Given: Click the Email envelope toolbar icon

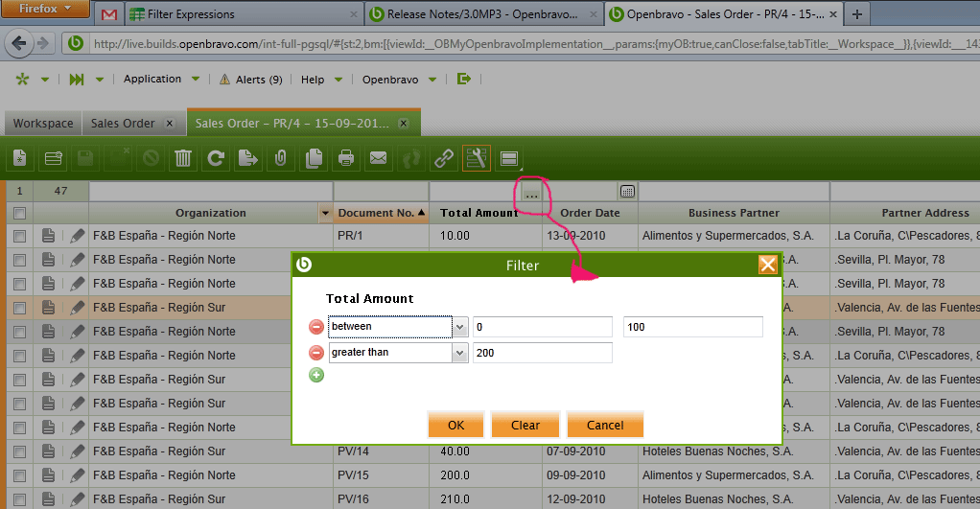Looking at the screenshot, I should (379, 158).
